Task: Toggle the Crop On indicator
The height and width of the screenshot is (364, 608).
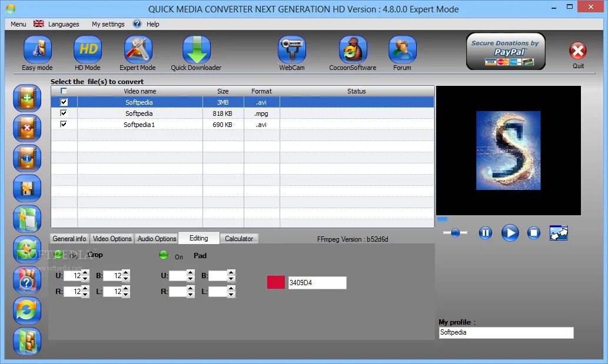Action: (58, 255)
